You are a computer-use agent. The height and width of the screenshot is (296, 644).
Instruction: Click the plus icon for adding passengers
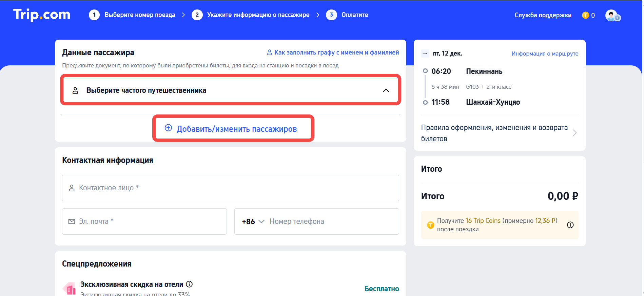[x=168, y=128]
